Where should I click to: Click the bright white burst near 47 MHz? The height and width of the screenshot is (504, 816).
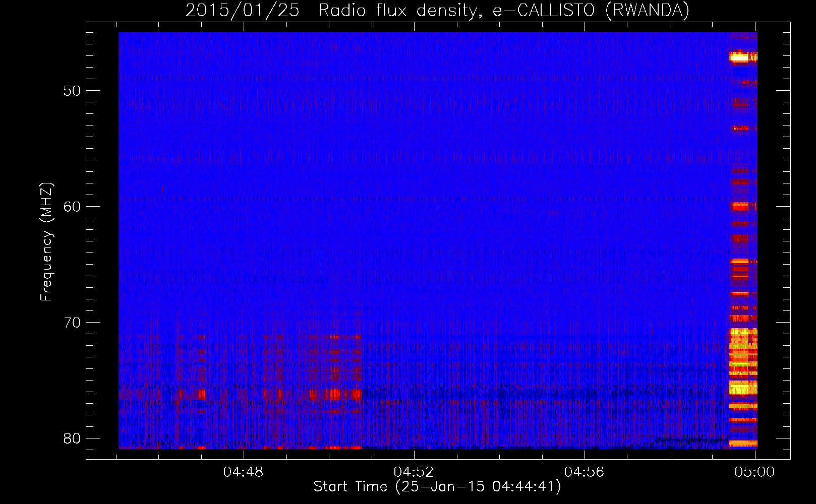[x=740, y=57]
